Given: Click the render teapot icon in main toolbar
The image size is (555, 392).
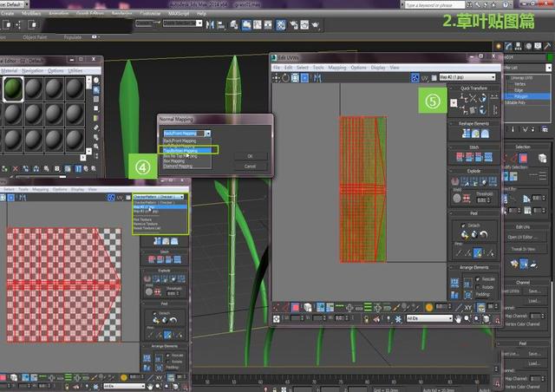Looking at the screenshot, I should click(316, 25).
